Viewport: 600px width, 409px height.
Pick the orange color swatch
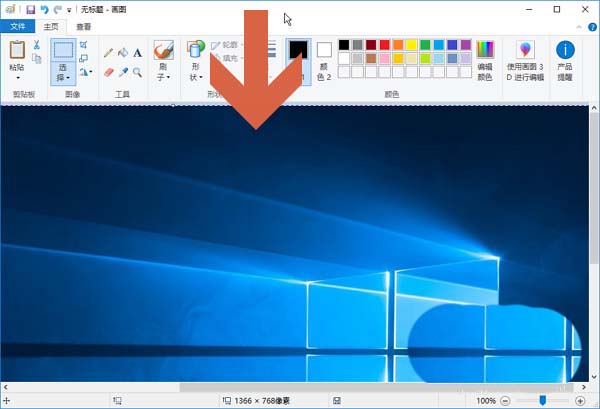coord(398,45)
